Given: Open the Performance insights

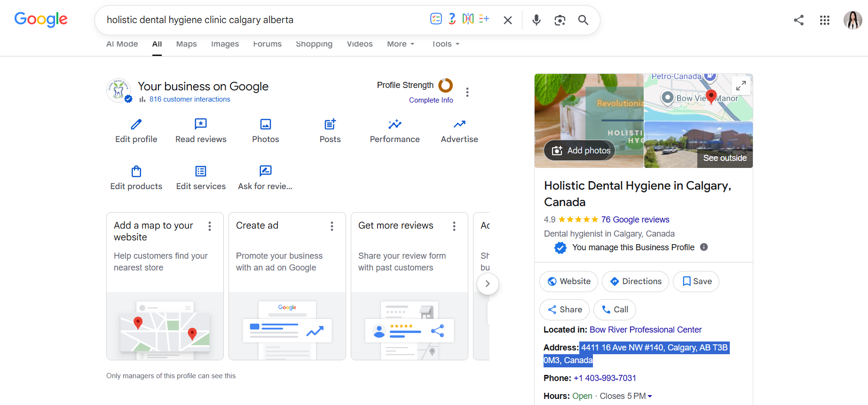Looking at the screenshot, I should [x=395, y=131].
